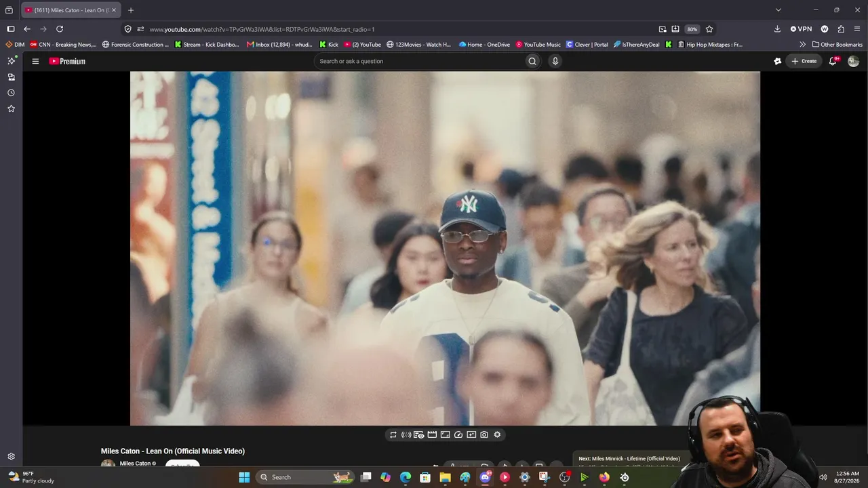
Task: Click the Create button on YouTube
Action: coord(804,61)
